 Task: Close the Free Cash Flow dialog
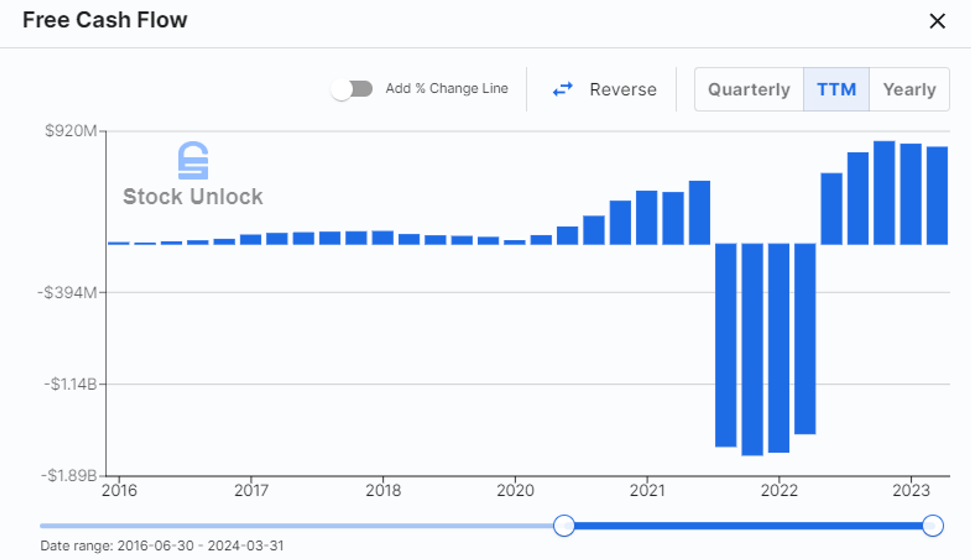[x=937, y=21]
